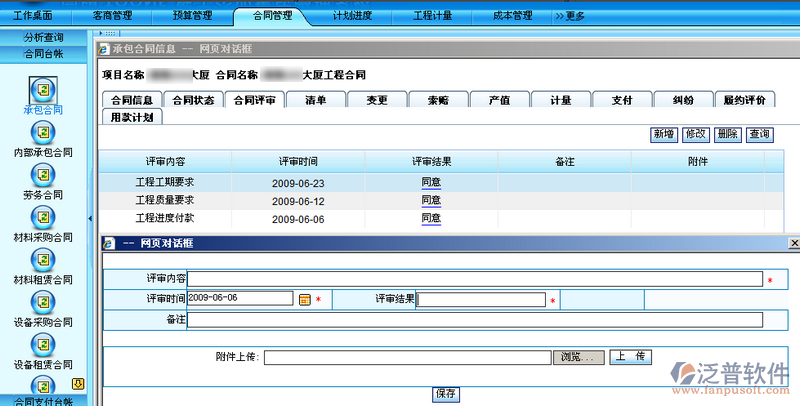Open the 设备租赁合同 sidebar icon
This screenshot has height=406, width=800.
pos(43,344)
